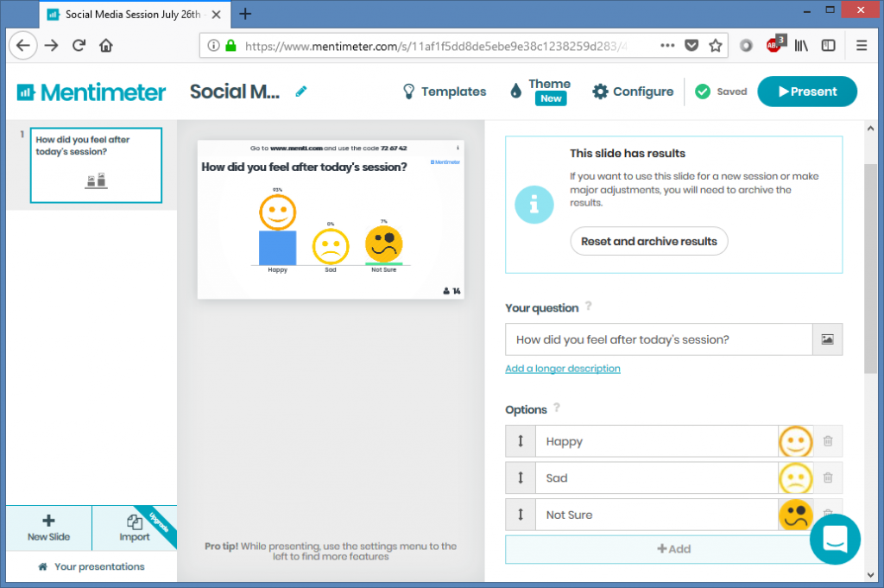The width and height of the screenshot is (884, 588).
Task: Click the browser back arrow button
Action: pos(23,46)
